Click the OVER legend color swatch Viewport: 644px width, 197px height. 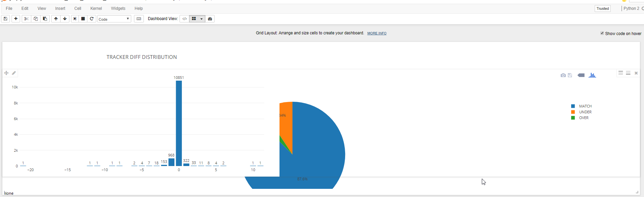(x=573, y=118)
